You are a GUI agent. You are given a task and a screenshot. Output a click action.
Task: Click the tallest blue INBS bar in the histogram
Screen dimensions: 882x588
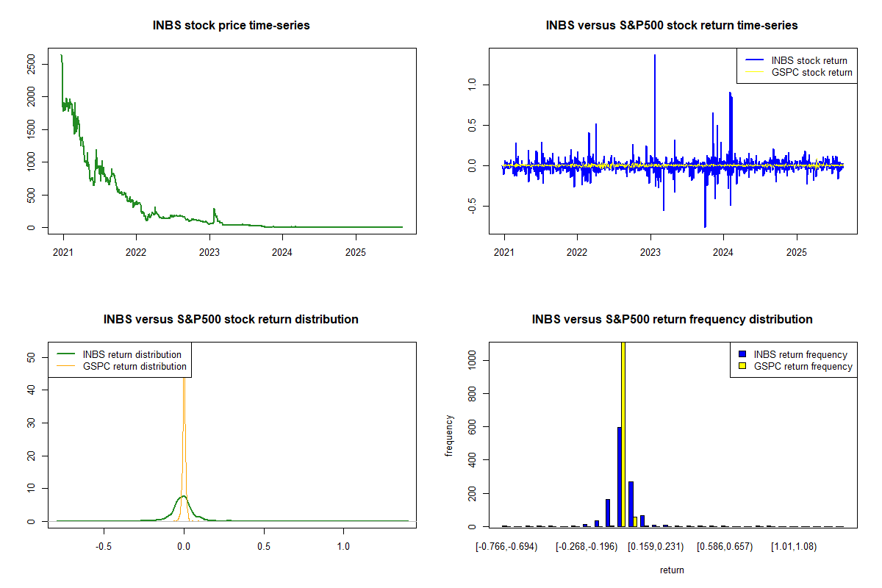click(619, 476)
